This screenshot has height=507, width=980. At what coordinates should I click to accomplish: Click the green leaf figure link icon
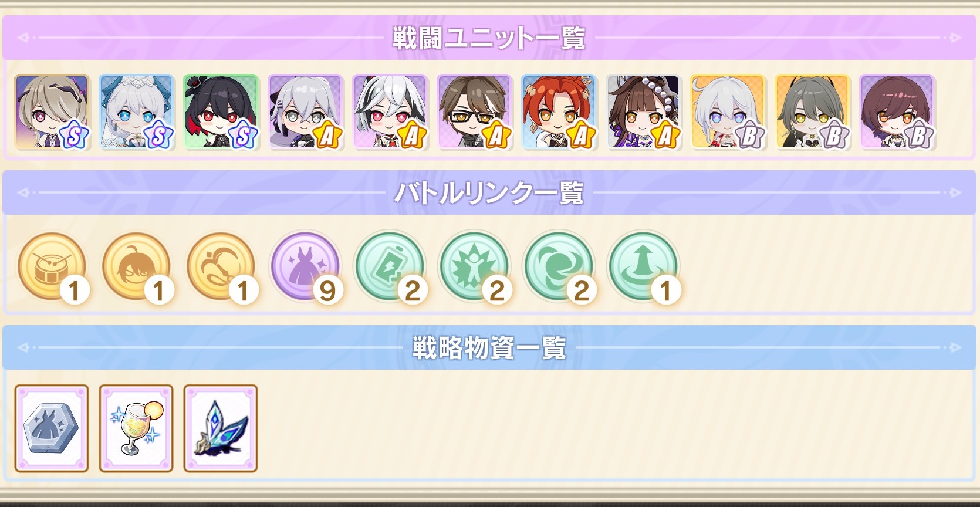coord(475,267)
